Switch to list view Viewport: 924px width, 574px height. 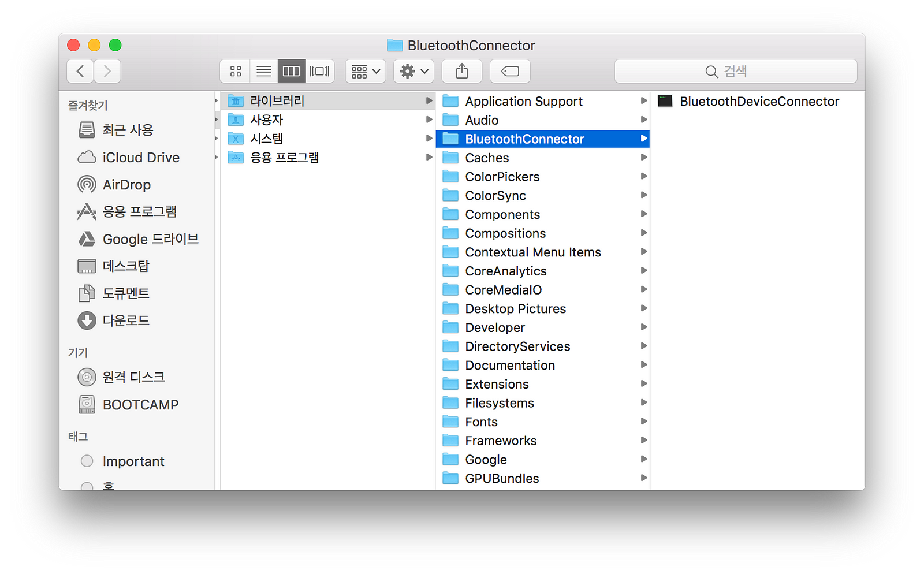[264, 71]
